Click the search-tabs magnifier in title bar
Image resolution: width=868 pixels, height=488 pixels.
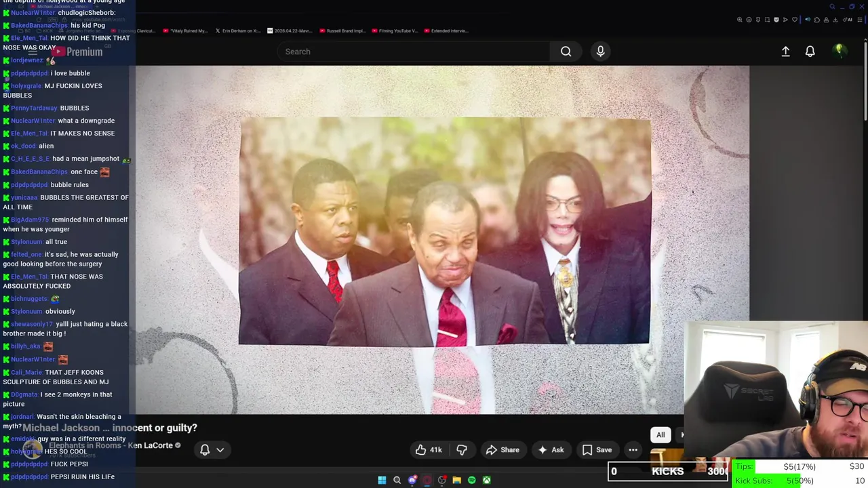[832, 7]
